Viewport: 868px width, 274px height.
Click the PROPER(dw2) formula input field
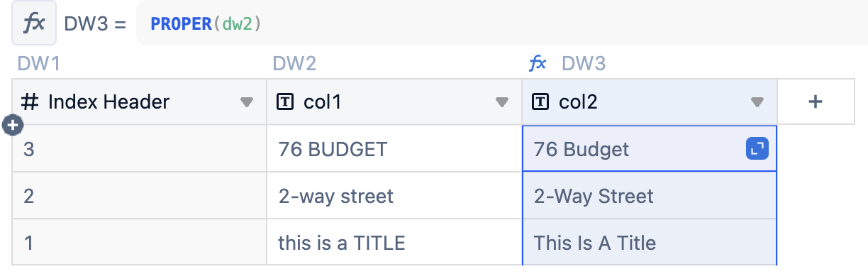[x=502, y=23]
